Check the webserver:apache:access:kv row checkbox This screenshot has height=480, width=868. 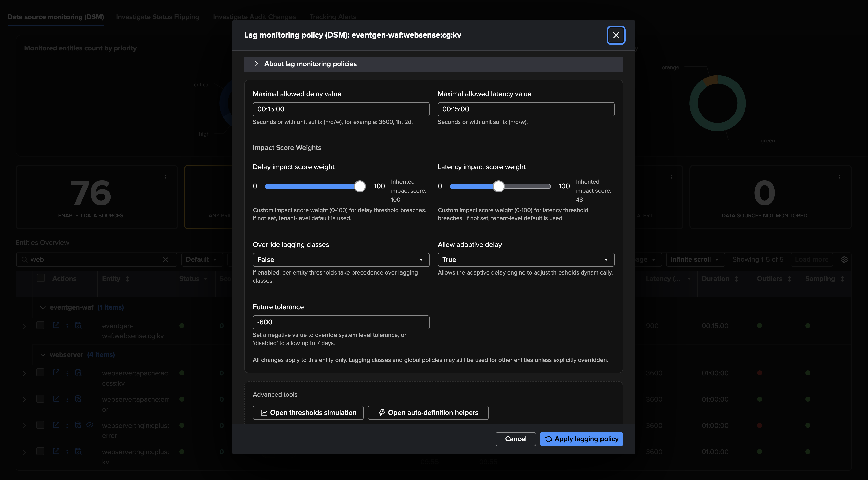(x=41, y=372)
